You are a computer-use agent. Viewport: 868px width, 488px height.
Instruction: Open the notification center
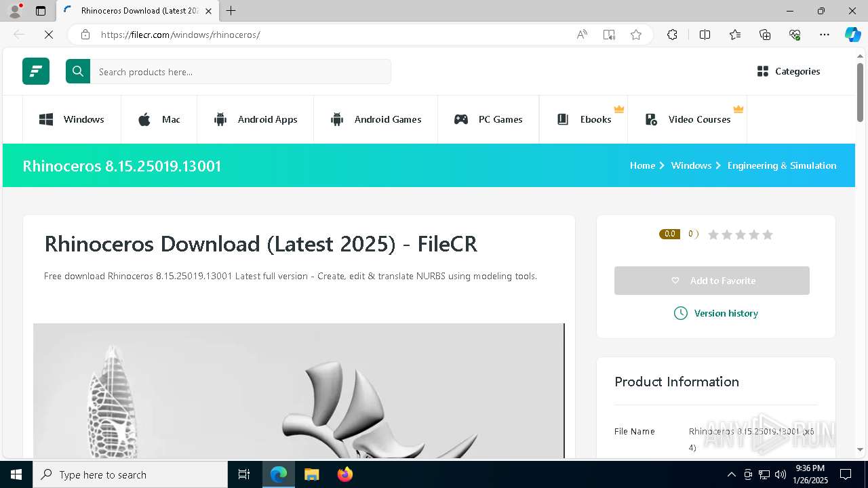(846, 474)
